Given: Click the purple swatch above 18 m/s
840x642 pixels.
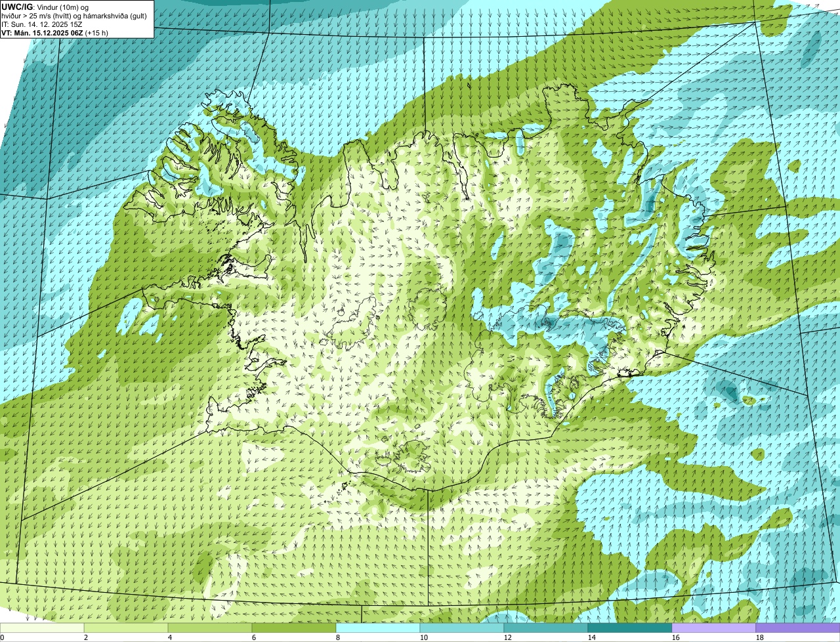Looking at the screenshot, I should point(798,628).
